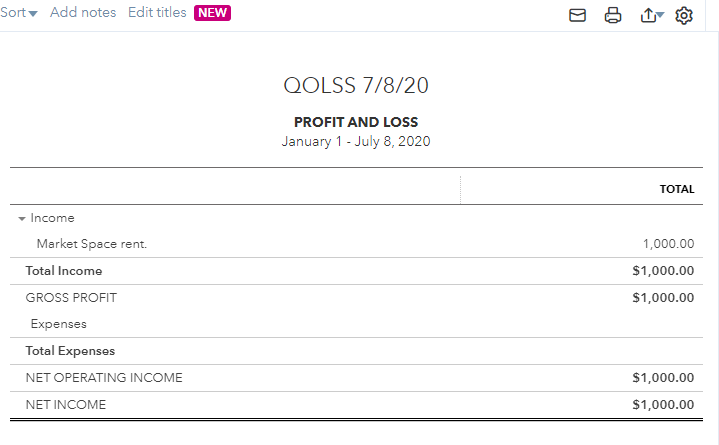Click the Expenses row label
The image size is (719, 445).
(x=58, y=324)
